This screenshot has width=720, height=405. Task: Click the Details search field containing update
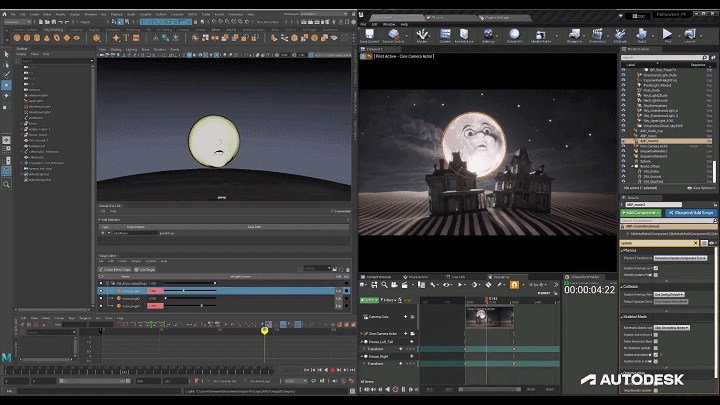point(658,243)
